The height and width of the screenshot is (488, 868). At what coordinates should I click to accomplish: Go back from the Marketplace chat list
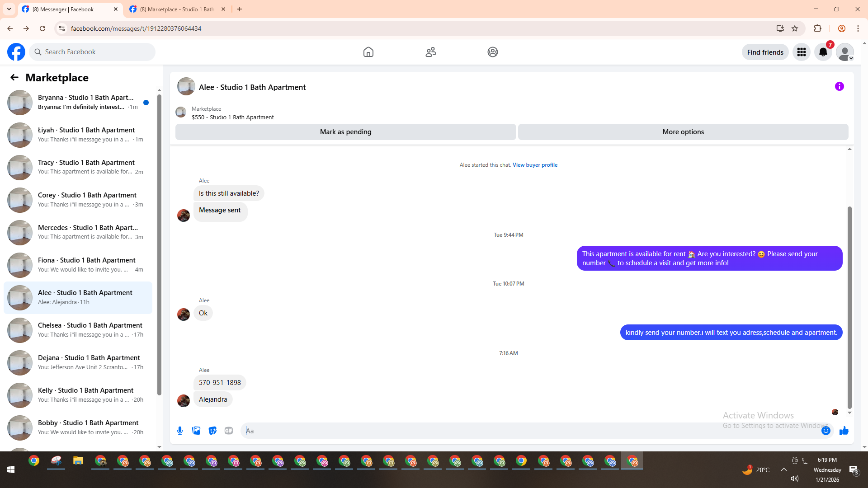click(14, 78)
